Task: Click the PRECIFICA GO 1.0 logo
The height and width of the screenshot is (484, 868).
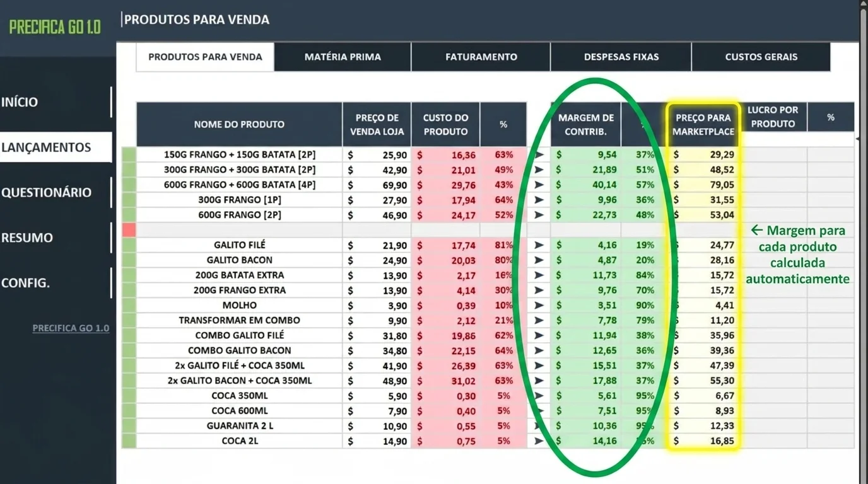Action: (56, 27)
